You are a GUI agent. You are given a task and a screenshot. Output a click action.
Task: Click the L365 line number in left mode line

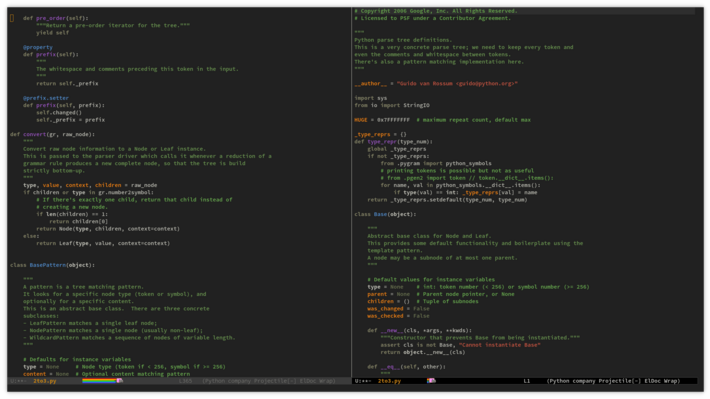[x=186, y=381]
